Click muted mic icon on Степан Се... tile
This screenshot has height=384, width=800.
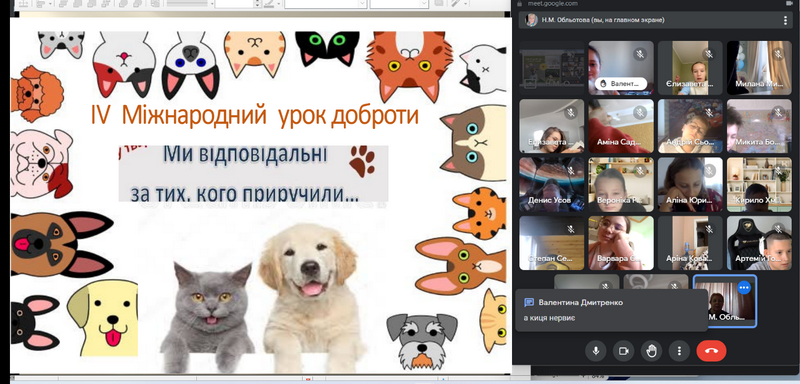(570, 229)
